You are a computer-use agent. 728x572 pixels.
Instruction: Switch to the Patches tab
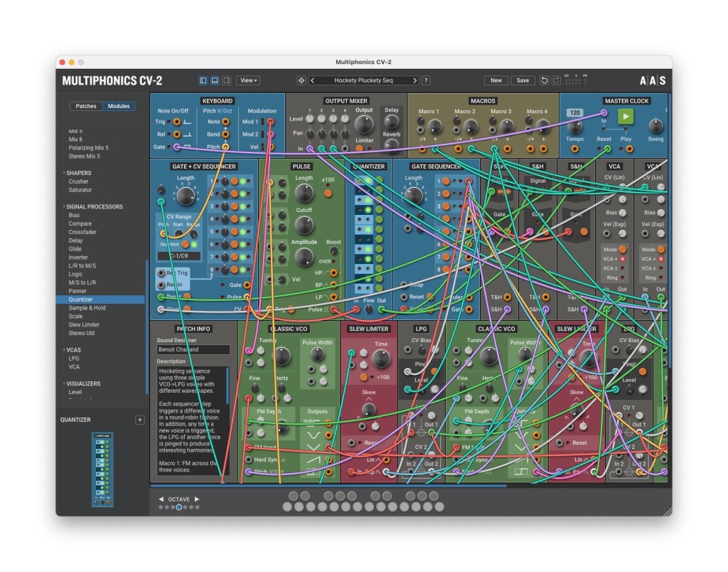pos(86,106)
